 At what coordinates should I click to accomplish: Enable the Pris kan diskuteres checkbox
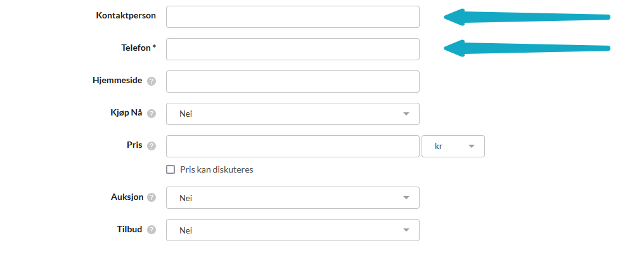[x=171, y=169]
